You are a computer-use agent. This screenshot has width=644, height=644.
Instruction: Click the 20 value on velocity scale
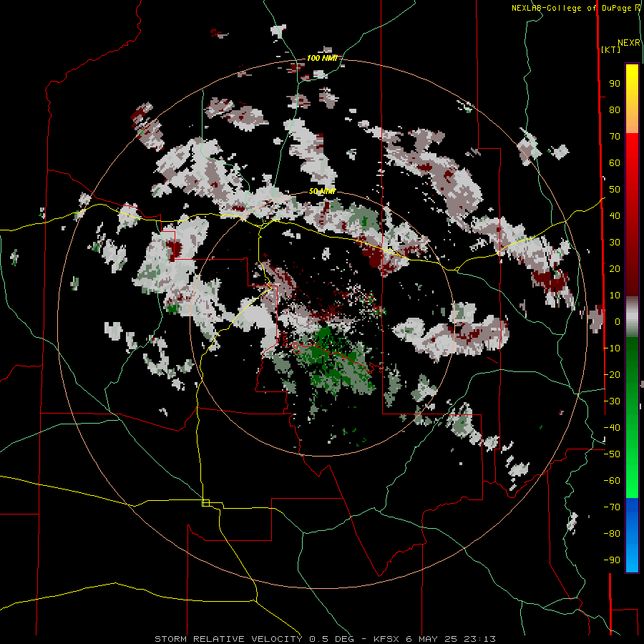pyautogui.click(x=615, y=268)
